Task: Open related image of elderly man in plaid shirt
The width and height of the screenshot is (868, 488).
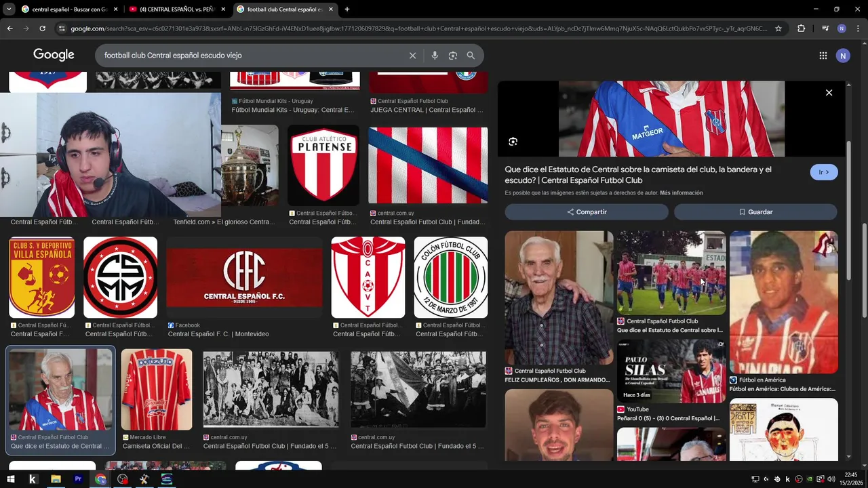Action: pos(559,298)
